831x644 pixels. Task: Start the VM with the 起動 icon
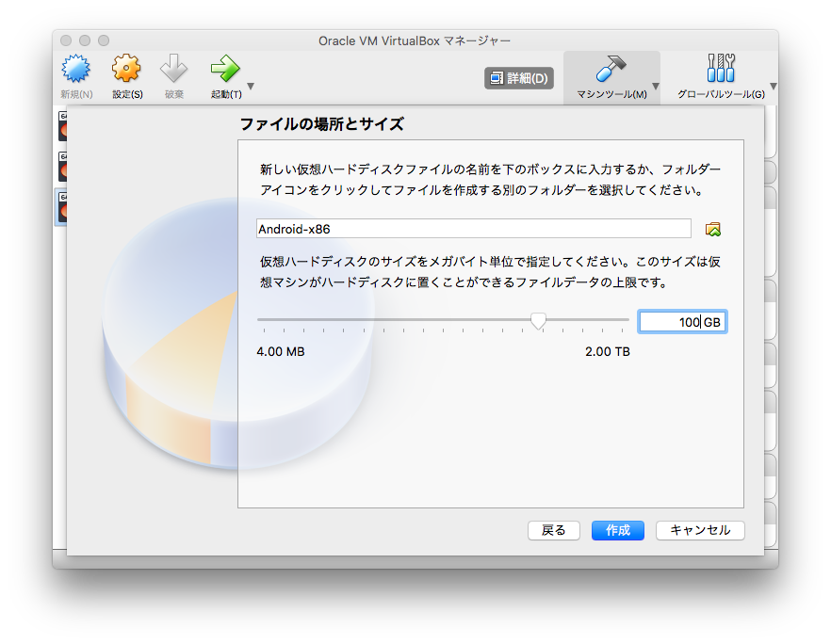(223, 69)
